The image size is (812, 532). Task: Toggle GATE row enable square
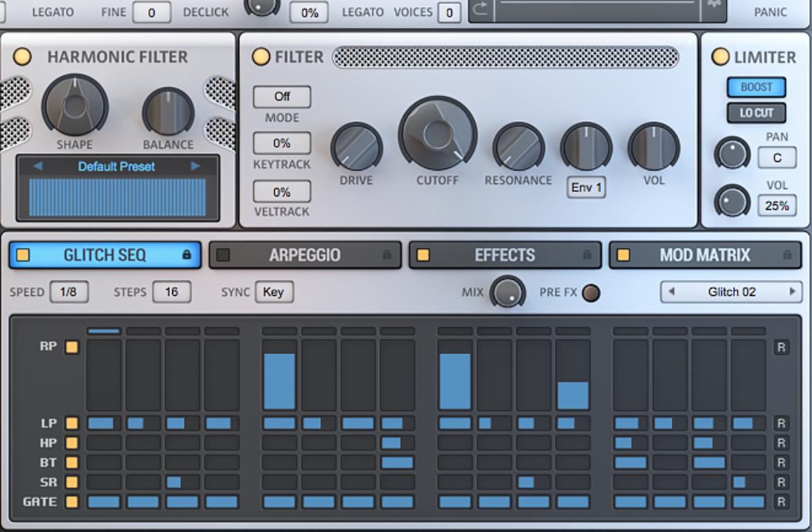(72, 502)
